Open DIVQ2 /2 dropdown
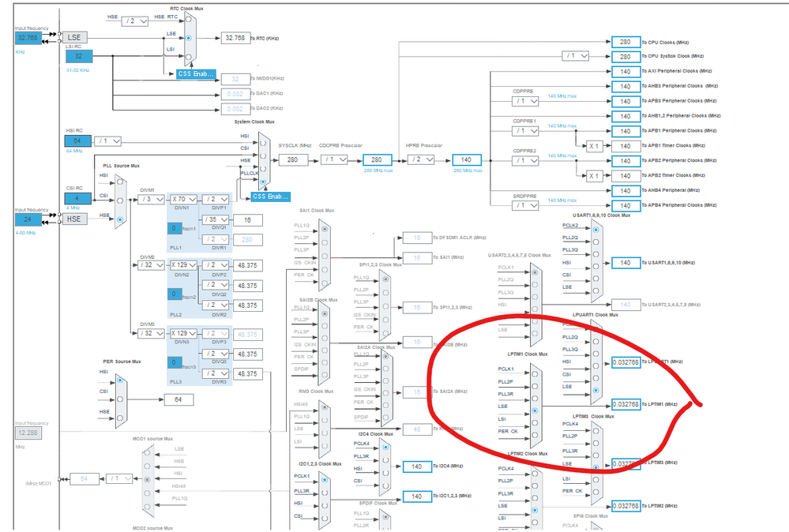This screenshot has height=532, width=789. pos(216,285)
